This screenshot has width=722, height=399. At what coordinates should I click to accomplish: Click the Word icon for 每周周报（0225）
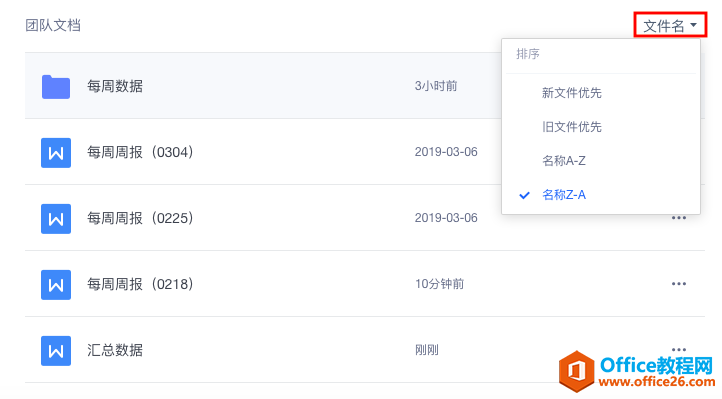point(56,219)
